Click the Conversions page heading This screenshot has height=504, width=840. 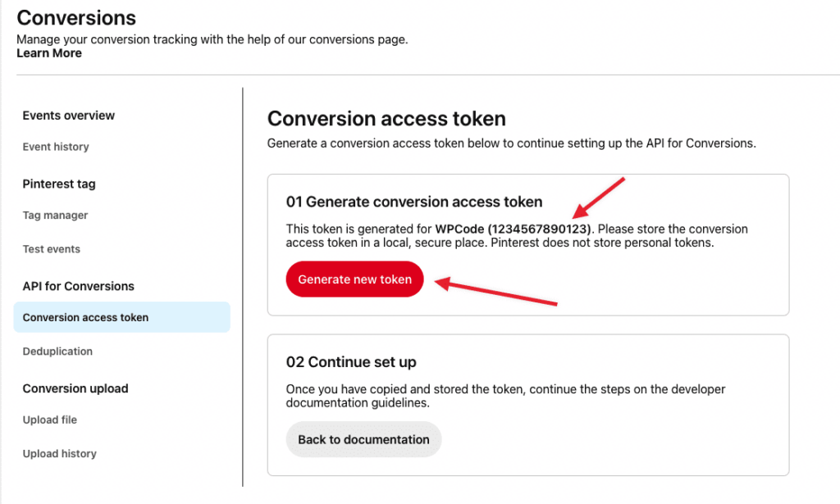tap(76, 18)
